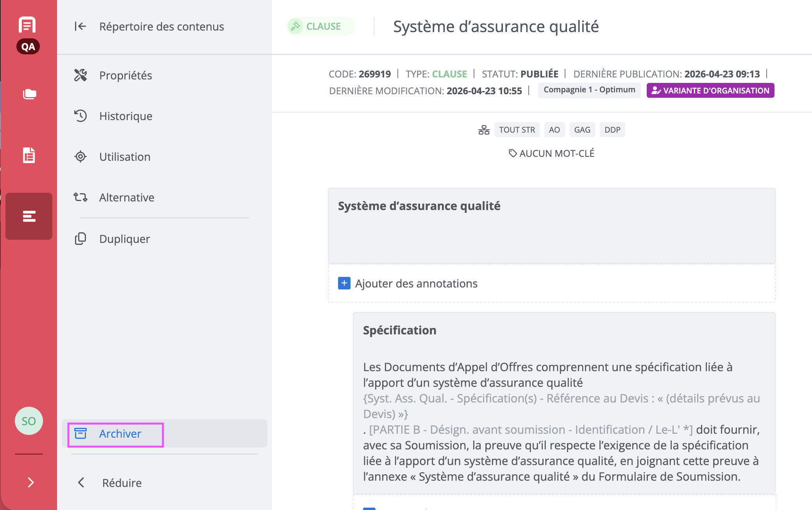The width and height of the screenshot is (812, 510).
Task: Click the last publication date 2026-04-23 09:13
Action: (x=722, y=74)
